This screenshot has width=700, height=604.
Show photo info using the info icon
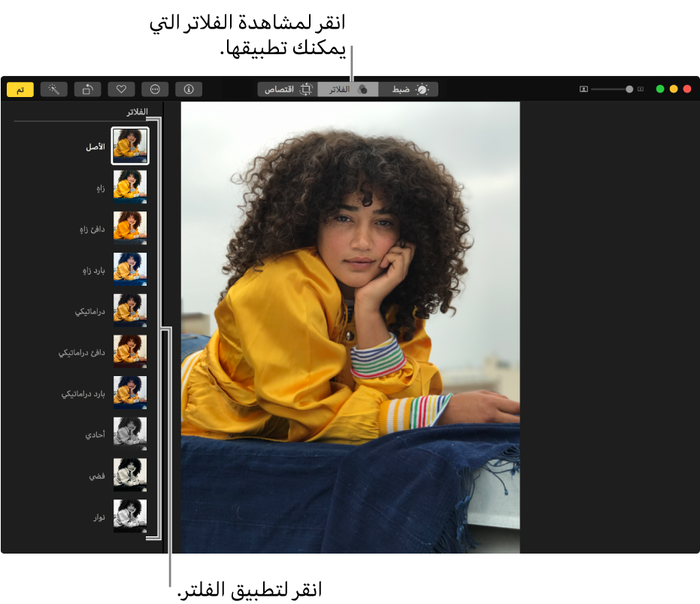coord(189,89)
